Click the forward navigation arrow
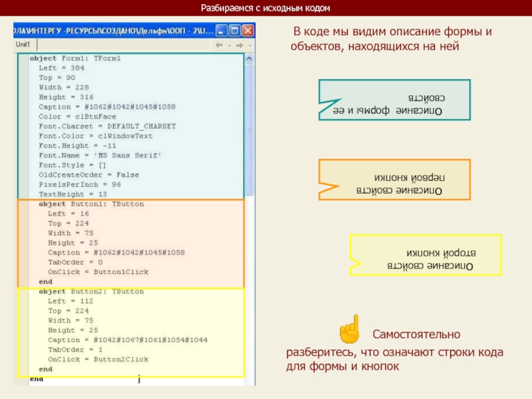The width and height of the screenshot is (532, 399). coord(239,45)
